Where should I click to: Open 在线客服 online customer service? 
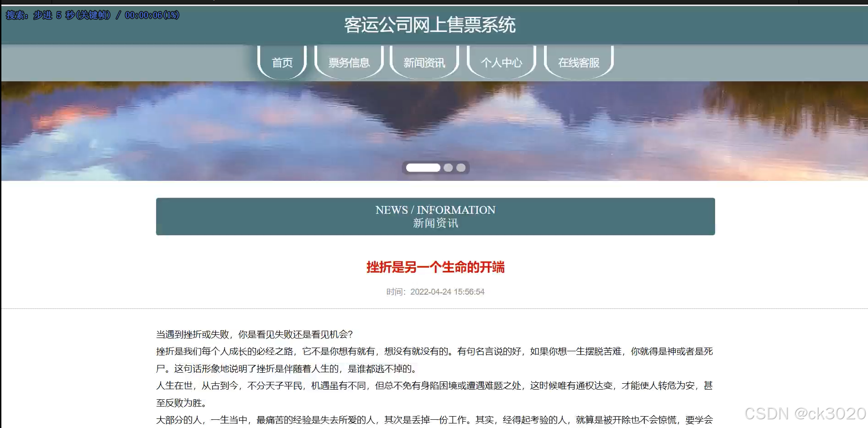tap(578, 63)
